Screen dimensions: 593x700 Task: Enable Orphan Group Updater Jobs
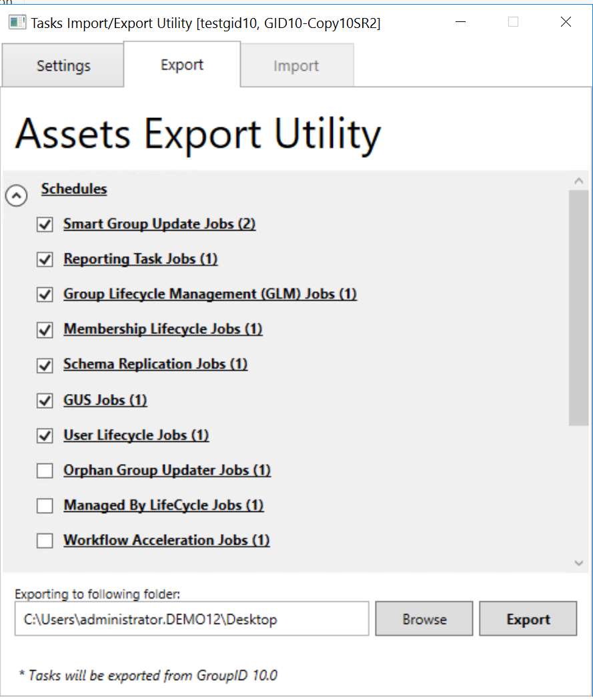pos(45,471)
